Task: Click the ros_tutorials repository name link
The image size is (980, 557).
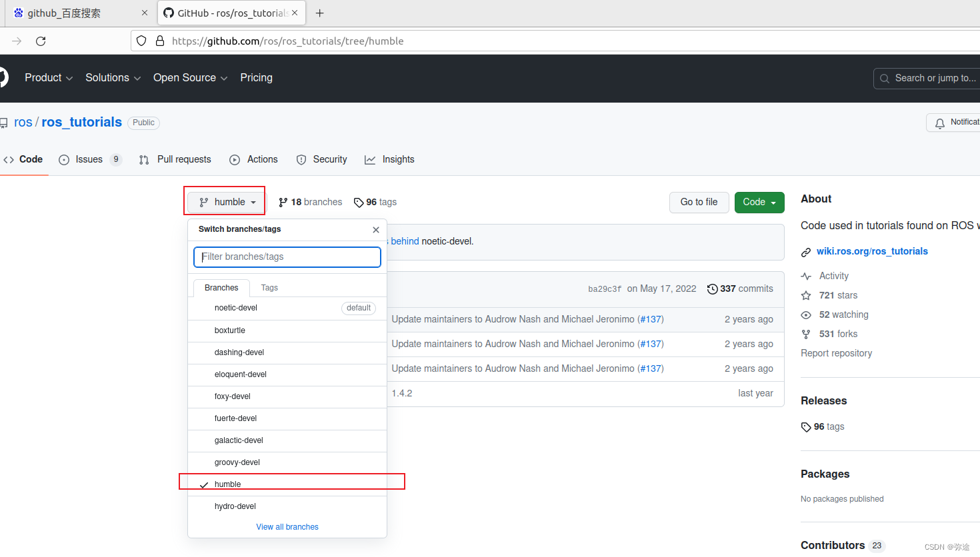Action: [x=82, y=122]
